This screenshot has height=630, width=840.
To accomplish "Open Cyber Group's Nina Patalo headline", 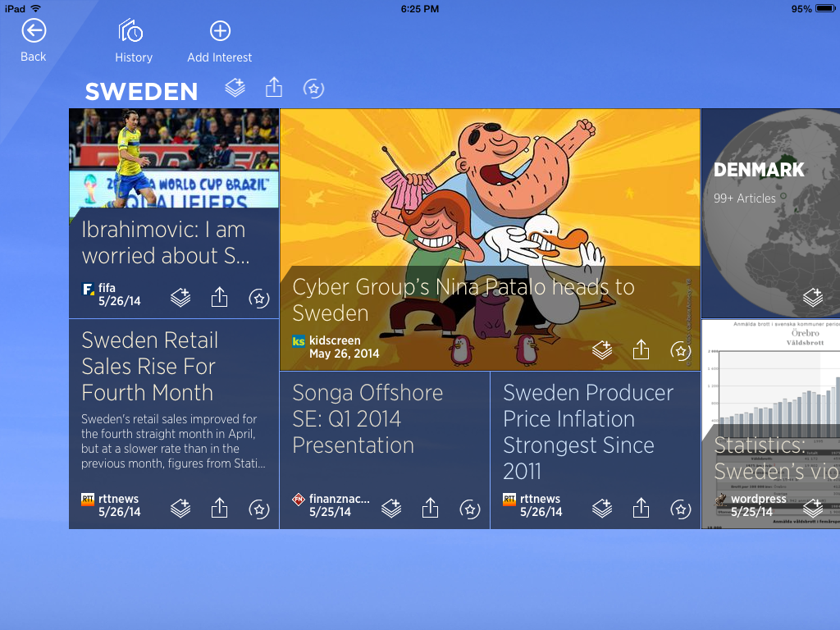I will point(463,300).
